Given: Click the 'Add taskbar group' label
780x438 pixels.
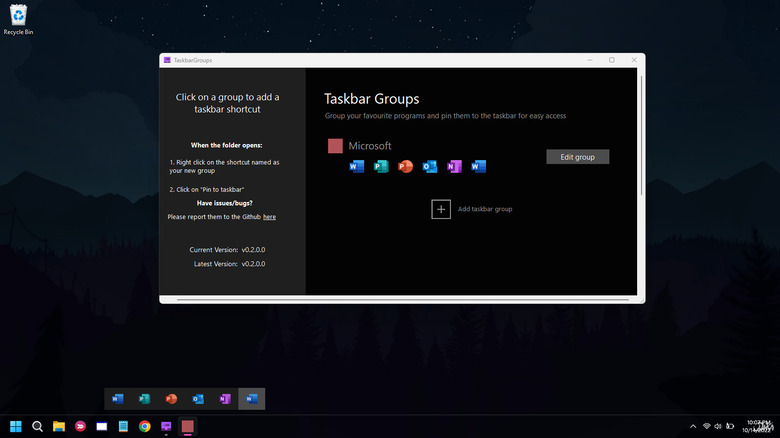Looking at the screenshot, I should 485,209.
